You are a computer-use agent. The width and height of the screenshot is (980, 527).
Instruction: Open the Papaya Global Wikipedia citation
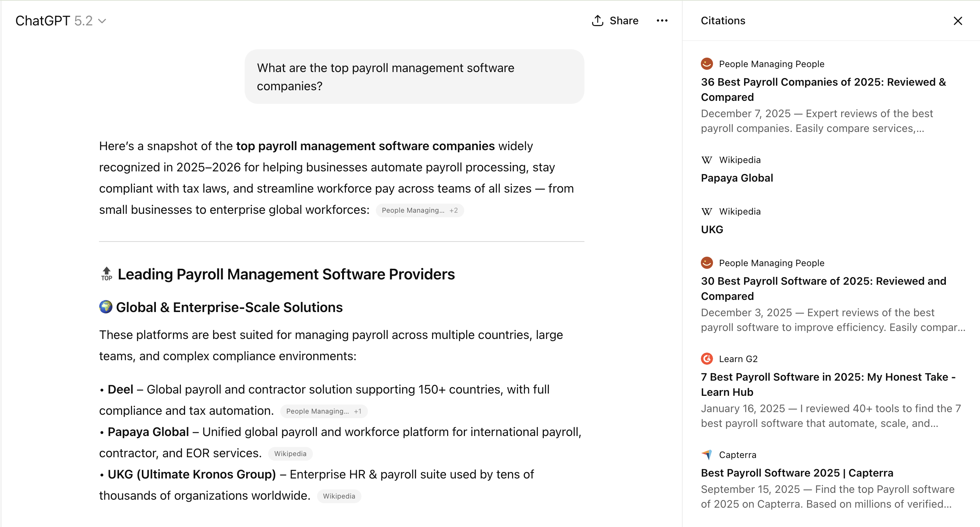(737, 178)
